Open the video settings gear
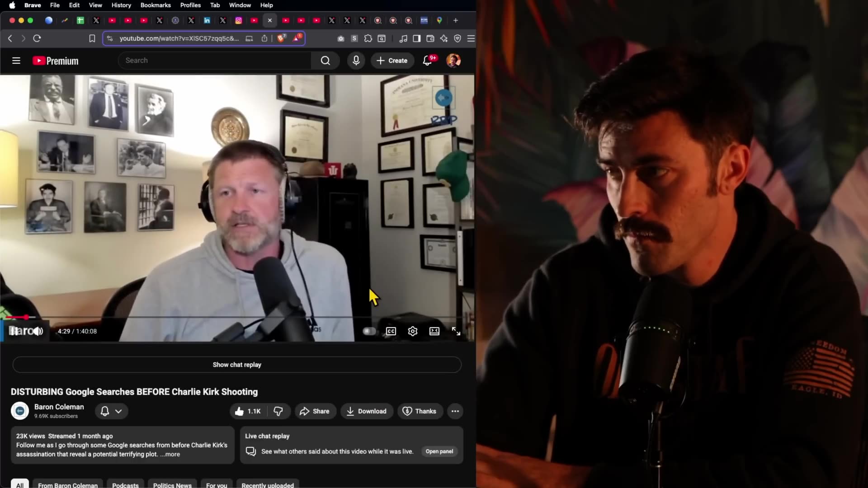 pos(412,331)
